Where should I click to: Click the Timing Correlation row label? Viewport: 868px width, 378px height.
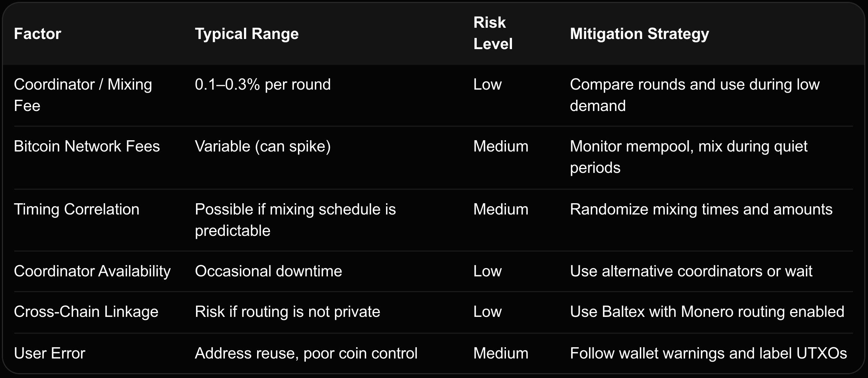coord(76,209)
